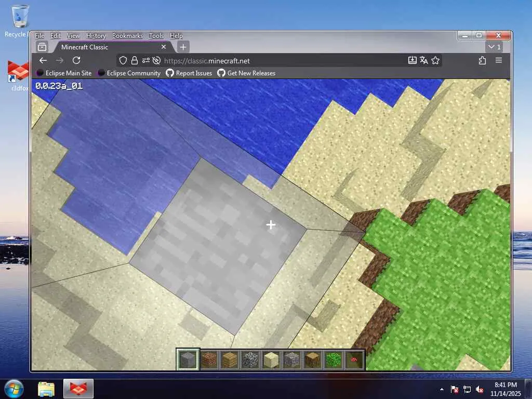The image size is (532, 399).
Task: Switch to the Minecraft Classic tab
Action: point(112,47)
